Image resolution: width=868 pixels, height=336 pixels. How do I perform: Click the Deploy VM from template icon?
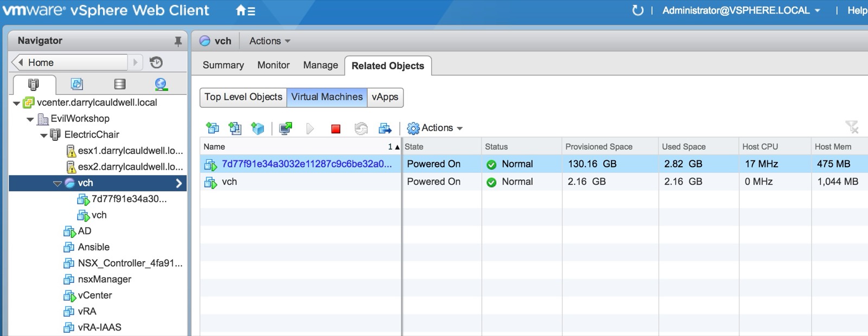[235, 128]
